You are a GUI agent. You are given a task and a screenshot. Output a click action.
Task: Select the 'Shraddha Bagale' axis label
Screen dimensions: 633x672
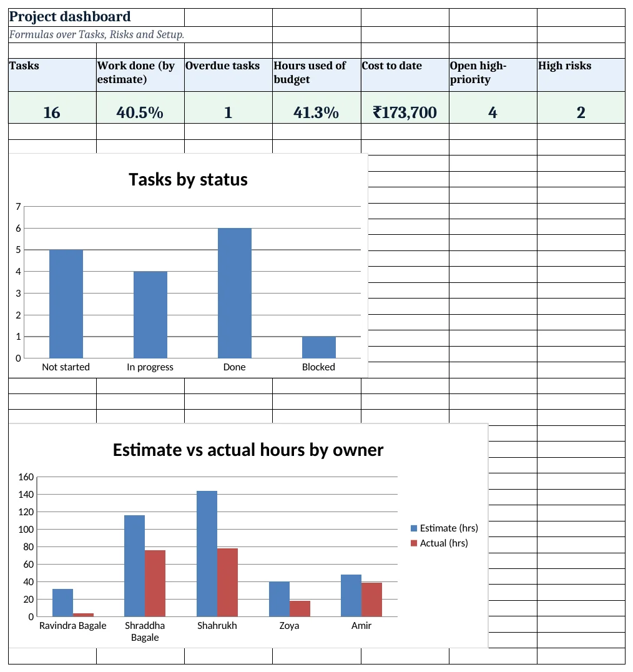tap(145, 631)
